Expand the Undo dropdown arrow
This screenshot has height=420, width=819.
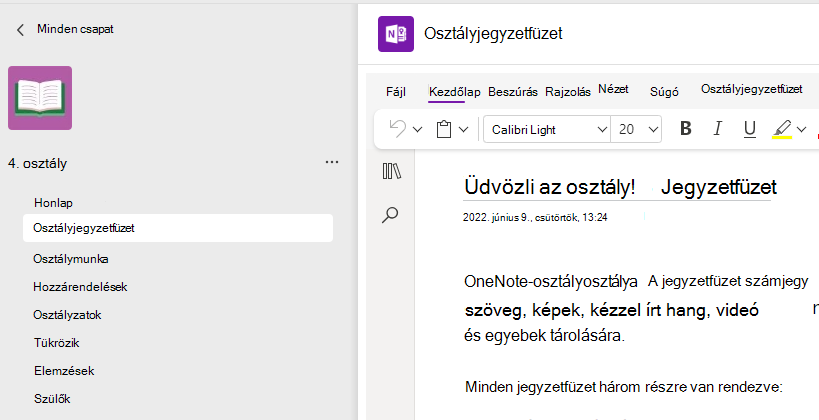coord(417,129)
